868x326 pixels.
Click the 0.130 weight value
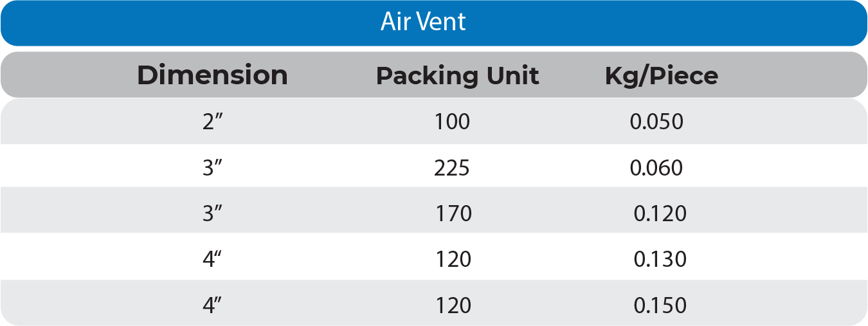pos(660,259)
